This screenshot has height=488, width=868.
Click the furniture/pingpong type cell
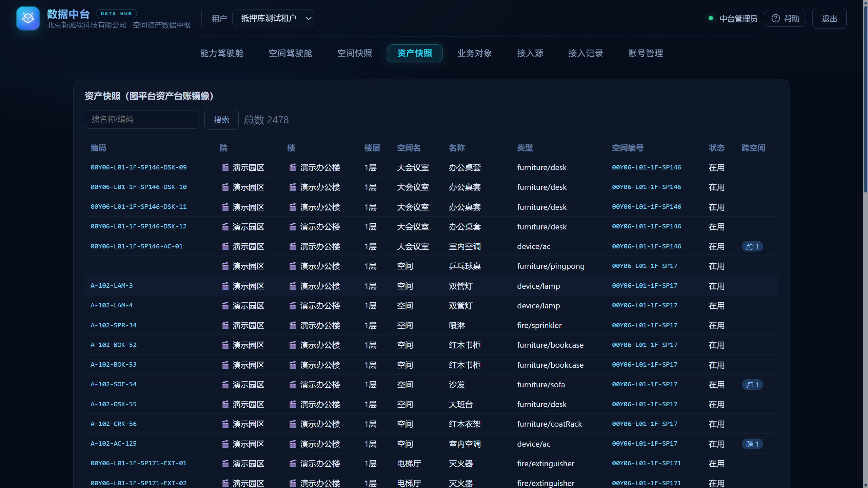(x=551, y=266)
